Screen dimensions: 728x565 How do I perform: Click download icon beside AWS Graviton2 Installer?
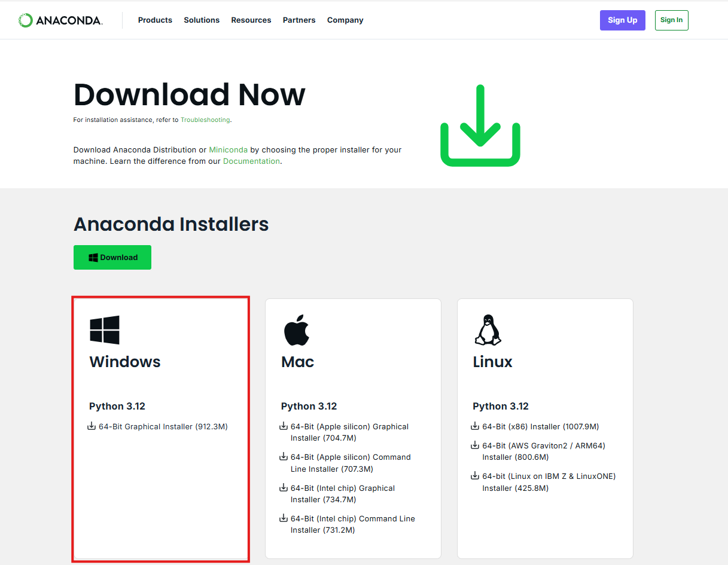476,445
